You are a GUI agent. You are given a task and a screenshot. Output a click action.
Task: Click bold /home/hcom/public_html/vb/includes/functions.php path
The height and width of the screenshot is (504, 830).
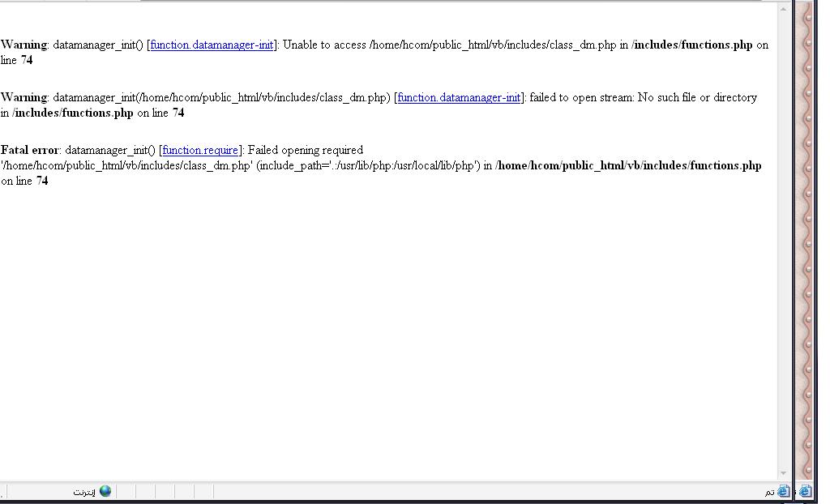[628, 165]
